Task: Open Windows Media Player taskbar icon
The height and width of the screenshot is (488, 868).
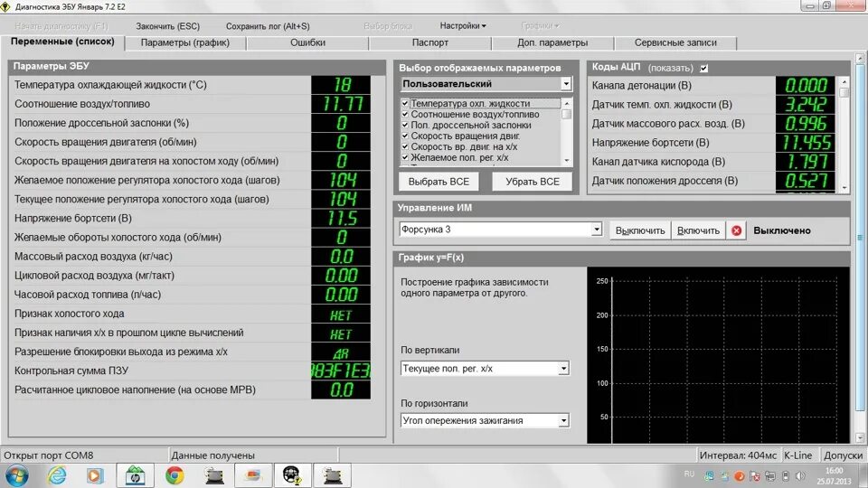Action: 95,476
